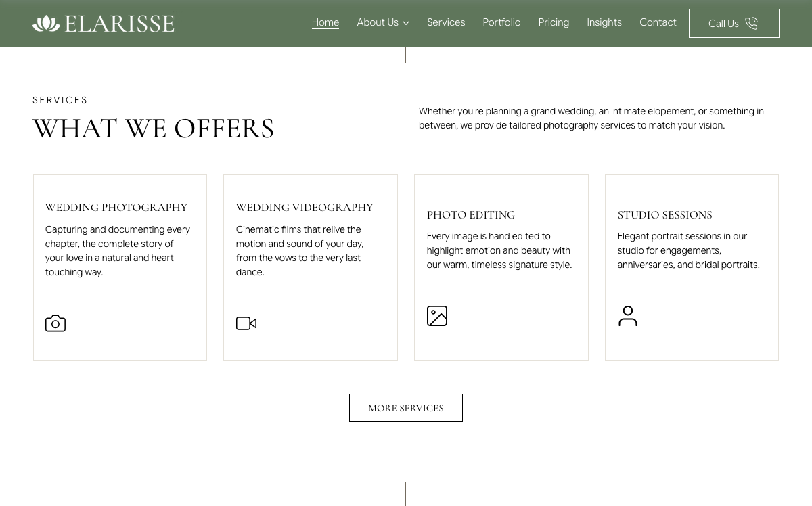
Task: Click the Elarisse lotus logo icon
Action: [x=46, y=24]
